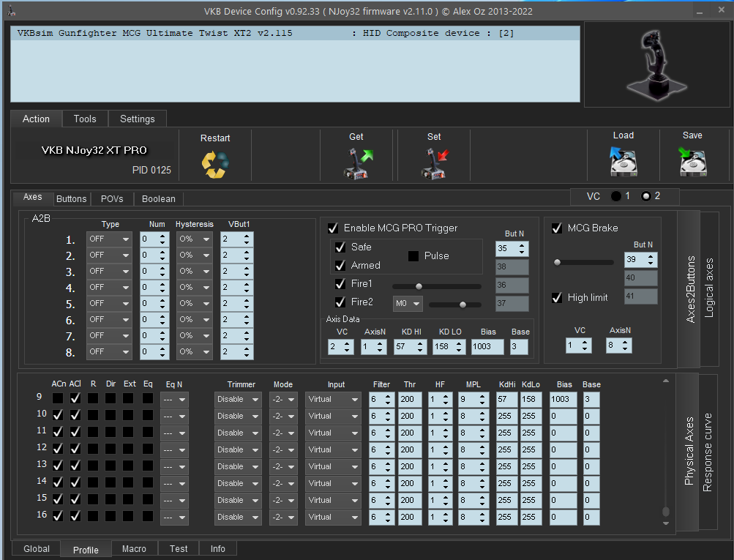
Task: Toggle the Fire1 checkbox
Action: click(x=340, y=284)
